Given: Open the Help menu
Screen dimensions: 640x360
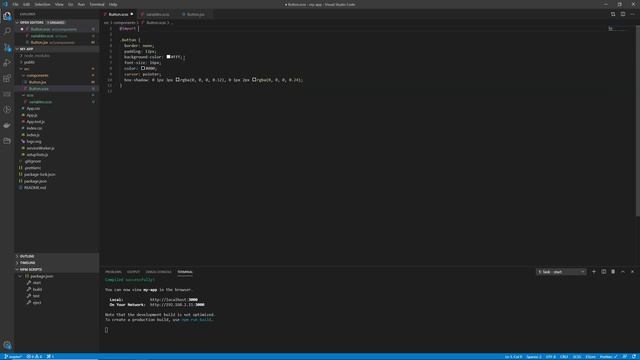Looking at the screenshot, I should coord(113,4).
